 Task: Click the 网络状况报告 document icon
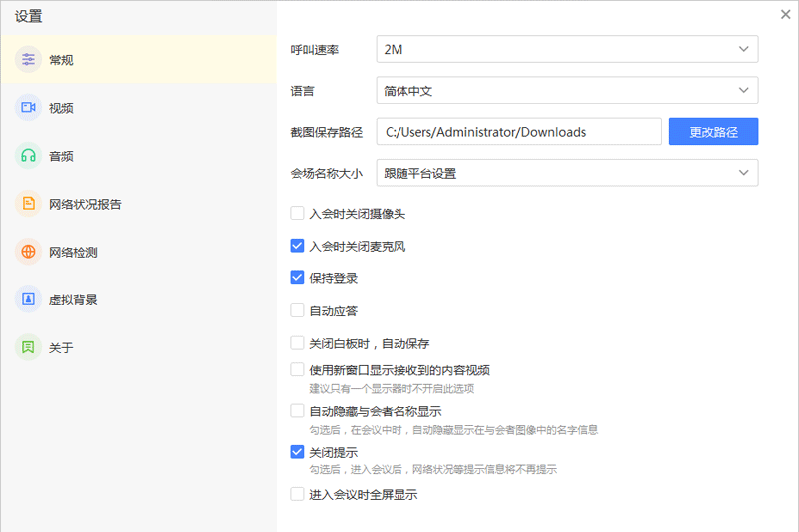tap(28, 204)
